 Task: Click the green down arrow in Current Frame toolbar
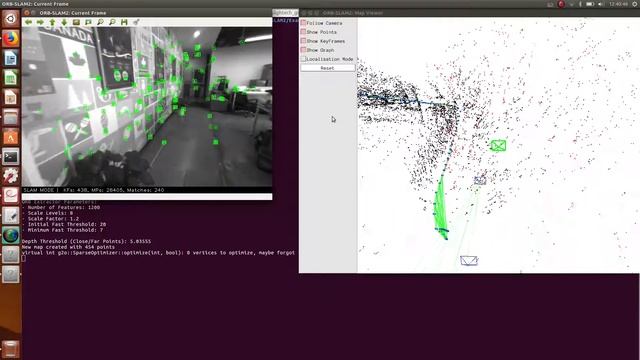pyautogui.click(x=64, y=22)
